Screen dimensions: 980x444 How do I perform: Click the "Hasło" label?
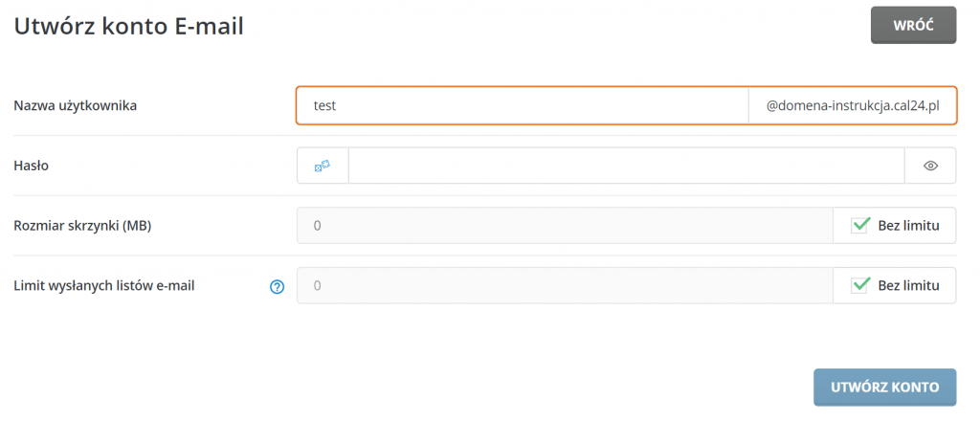coord(31,166)
